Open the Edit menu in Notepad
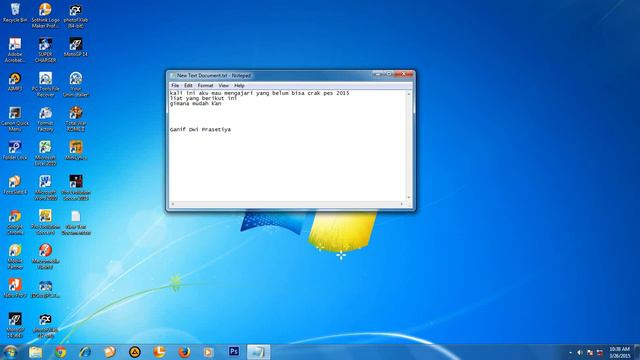This screenshot has height=360, width=640. coord(188,86)
